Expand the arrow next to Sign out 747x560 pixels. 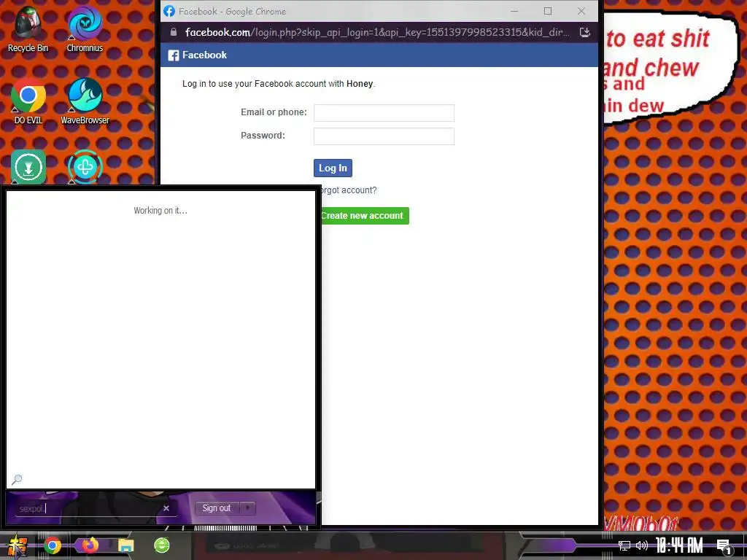coord(248,507)
